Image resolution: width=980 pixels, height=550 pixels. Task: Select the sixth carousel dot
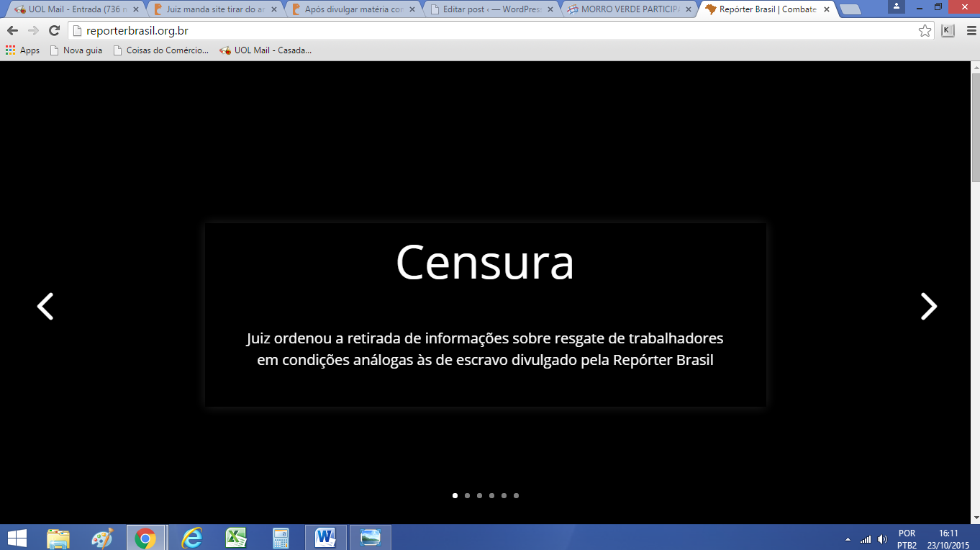(x=516, y=495)
